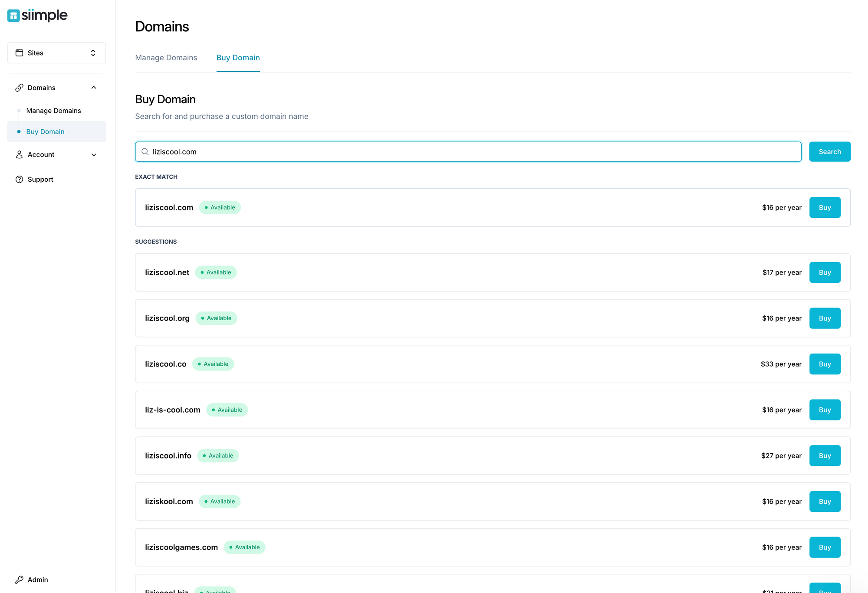Open the Support page
The image size is (868, 593).
point(40,179)
